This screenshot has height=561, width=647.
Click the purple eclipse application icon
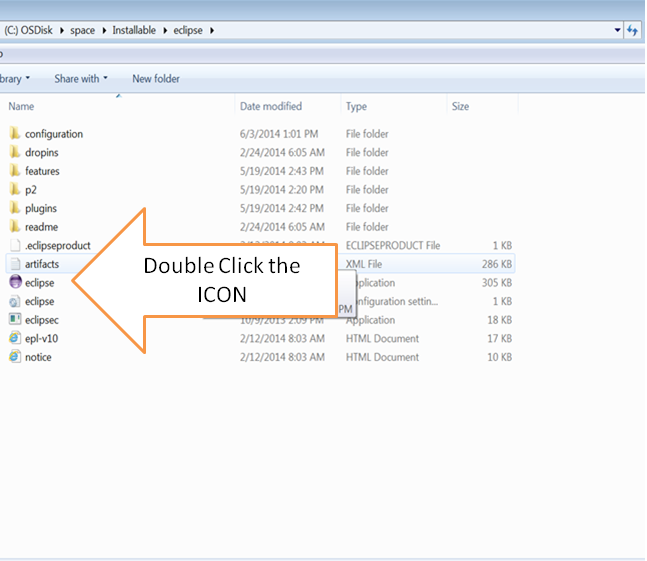click(x=15, y=282)
